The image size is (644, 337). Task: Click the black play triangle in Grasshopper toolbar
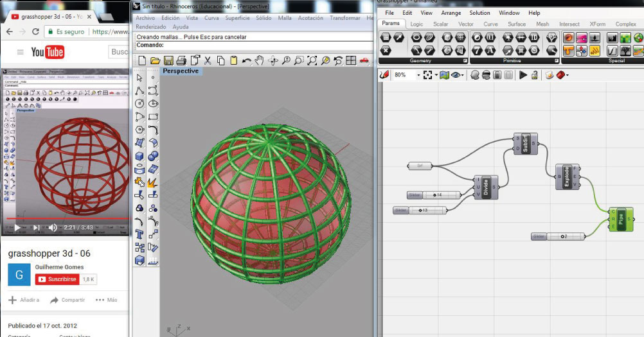tap(523, 75)
